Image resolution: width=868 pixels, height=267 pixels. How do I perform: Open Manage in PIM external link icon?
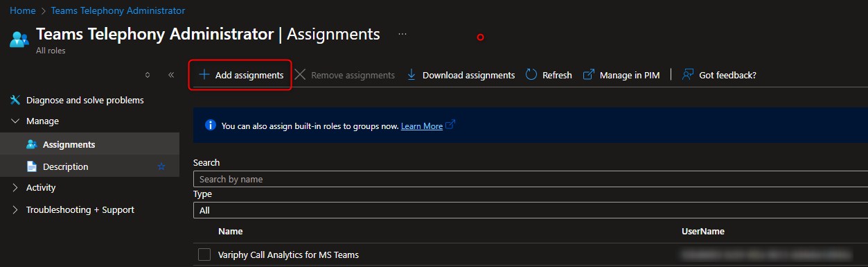click(589, 74)
